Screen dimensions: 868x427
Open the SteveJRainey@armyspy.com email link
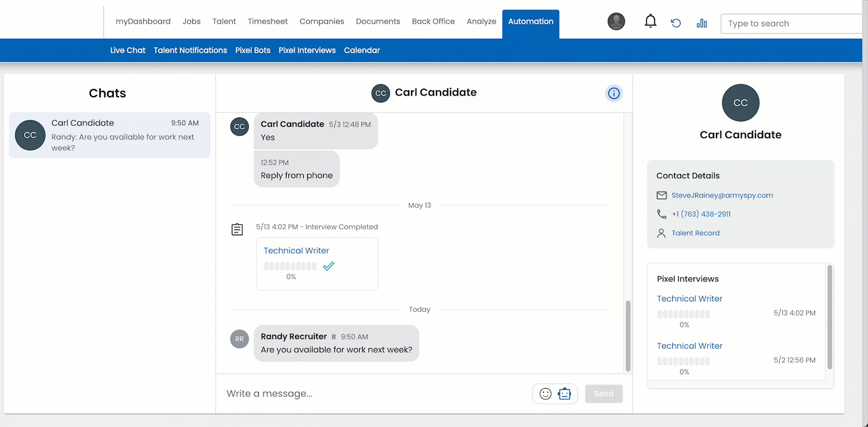coord(722,195)
